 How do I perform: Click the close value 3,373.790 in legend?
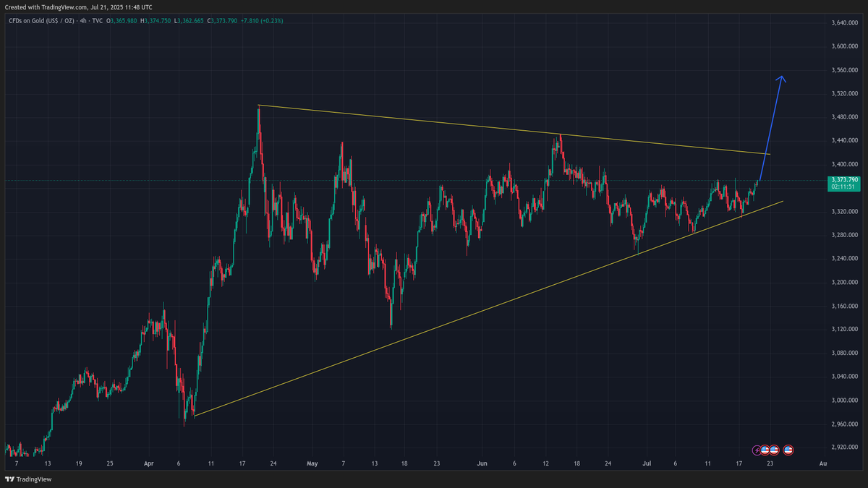[x=224, y=20]
